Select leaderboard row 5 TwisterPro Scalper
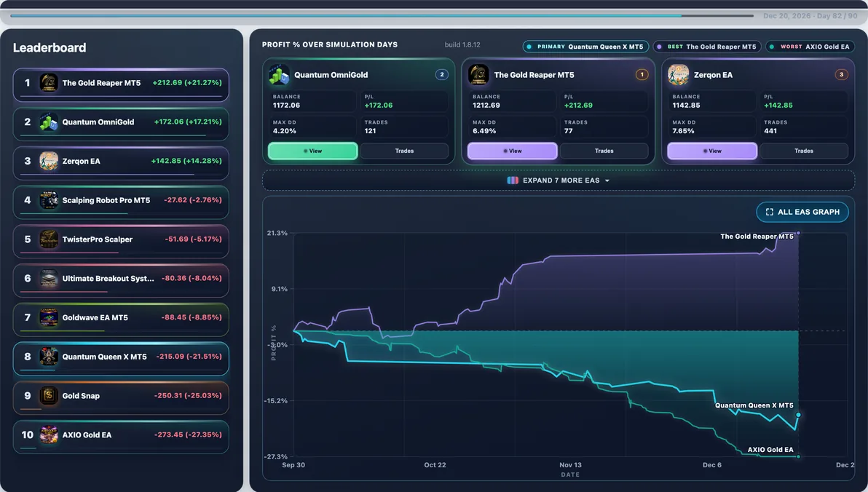868x492 pixels. pyautogui.click(x=121, y=241)
